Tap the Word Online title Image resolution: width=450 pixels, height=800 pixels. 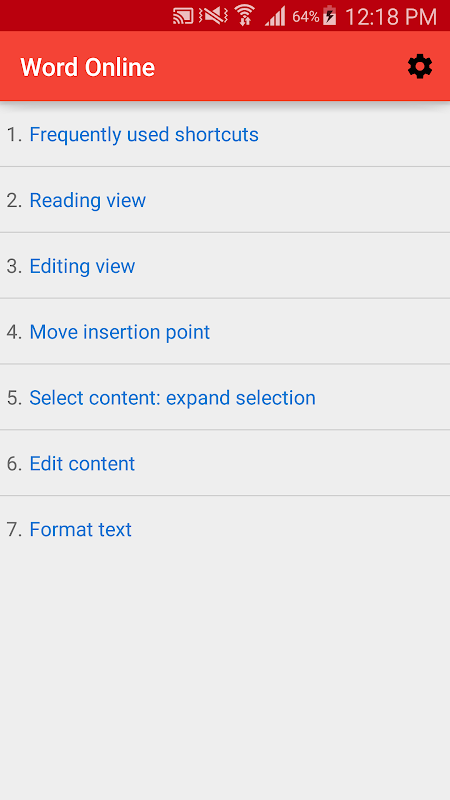click(87, 67)
